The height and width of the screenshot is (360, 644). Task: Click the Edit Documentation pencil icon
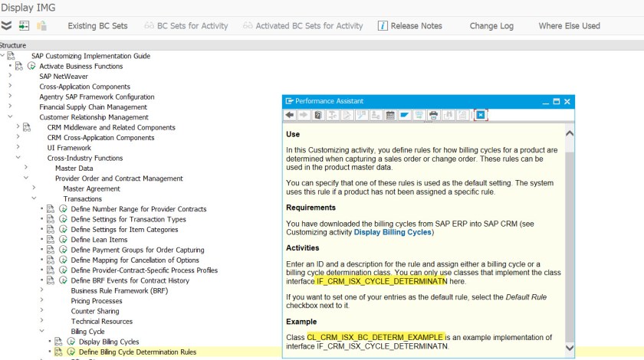click(347, 115)
